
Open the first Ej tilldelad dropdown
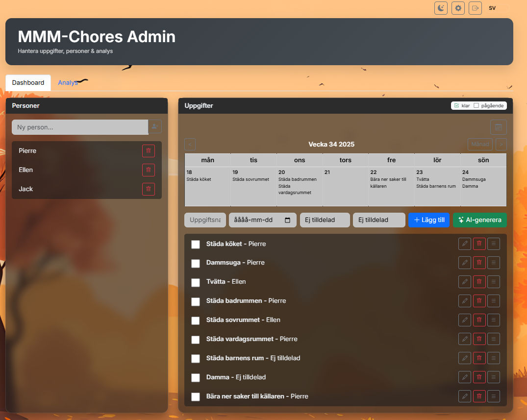(x=325, y=220)
